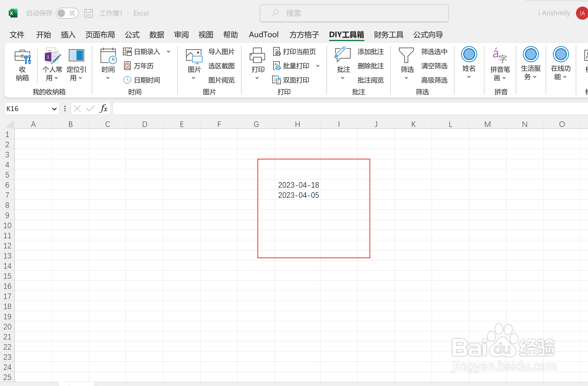Click the 在线功能 circle icon

(561, 54)
